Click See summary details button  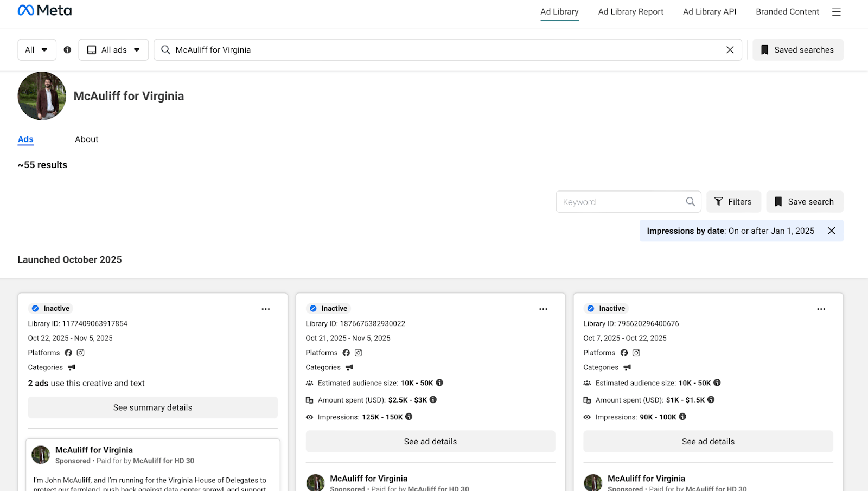153,407
